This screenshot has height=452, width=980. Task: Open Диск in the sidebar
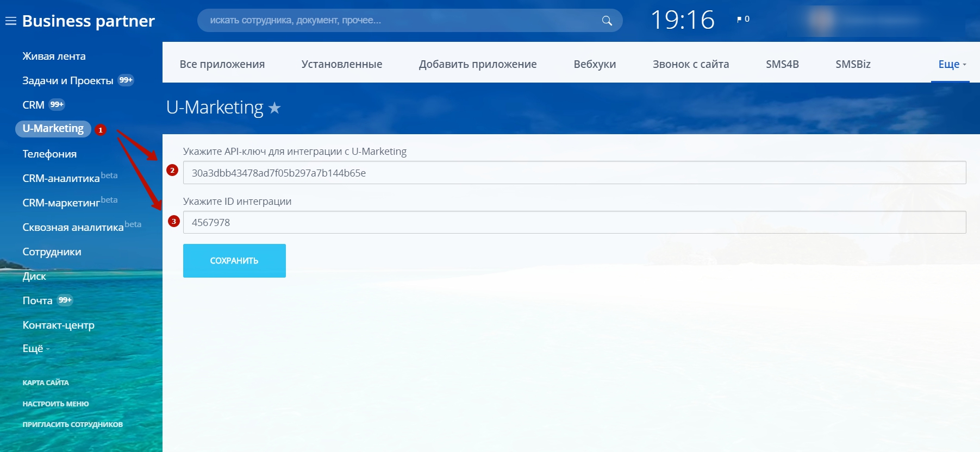click(34, 276)
